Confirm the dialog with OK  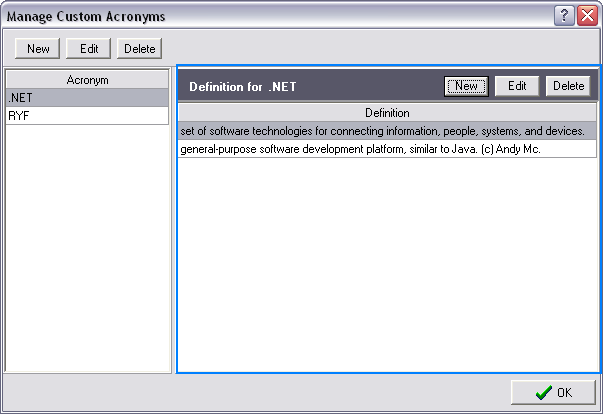coord(554,393)
